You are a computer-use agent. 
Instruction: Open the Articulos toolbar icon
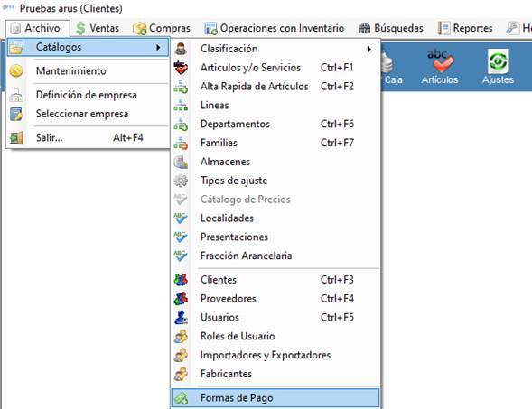(440, 67)
